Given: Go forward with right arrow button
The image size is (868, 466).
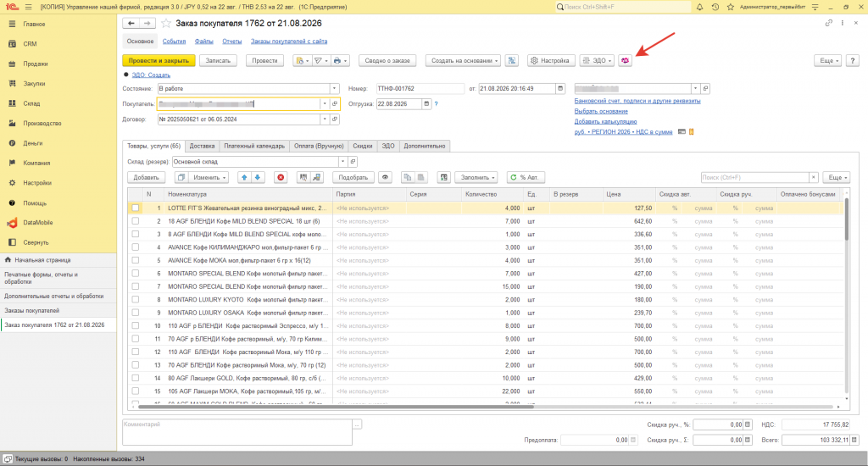Looking at the screenshot, I should [147, 23].
